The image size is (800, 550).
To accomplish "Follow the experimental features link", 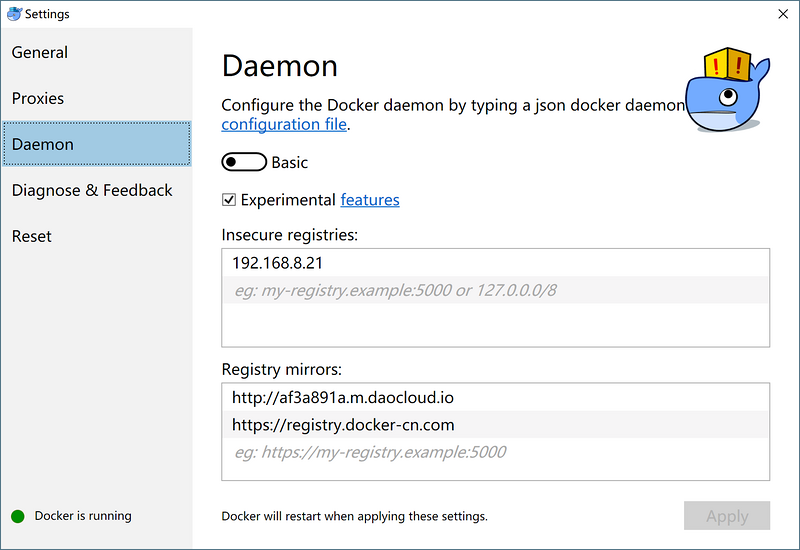I will click(370, 199).
